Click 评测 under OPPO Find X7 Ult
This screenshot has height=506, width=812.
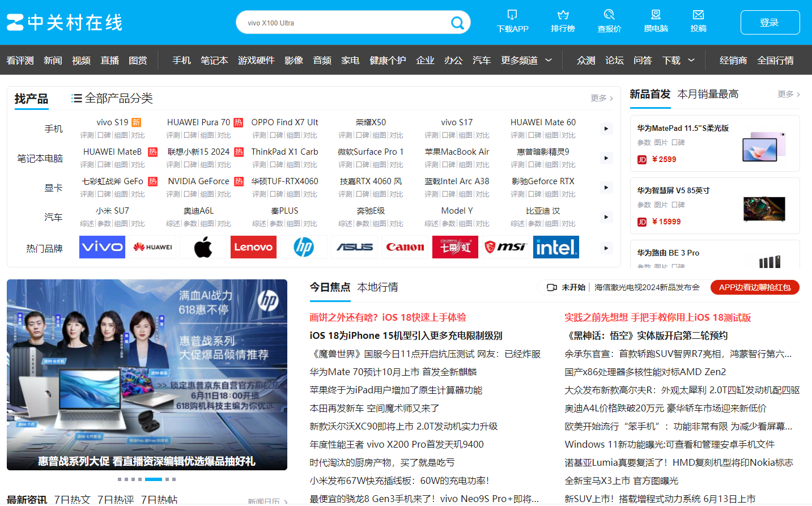tap(260, 135)
